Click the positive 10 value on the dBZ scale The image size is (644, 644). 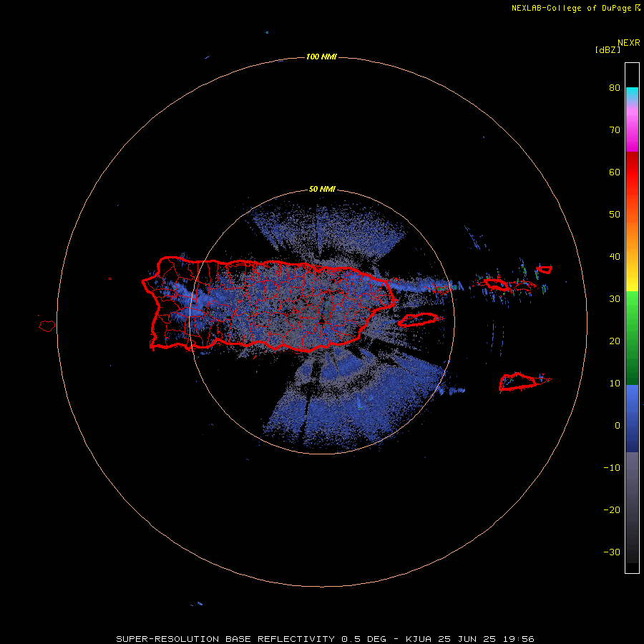(615, 384)
